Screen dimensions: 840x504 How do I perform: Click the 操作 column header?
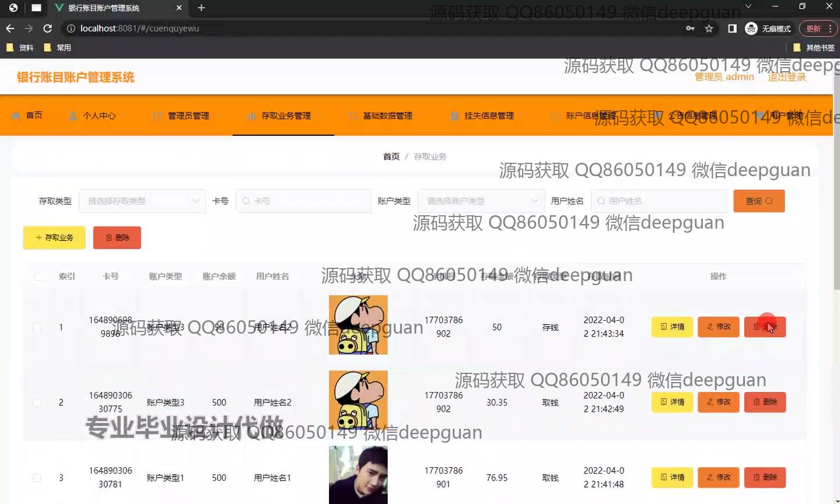point(719,276)
